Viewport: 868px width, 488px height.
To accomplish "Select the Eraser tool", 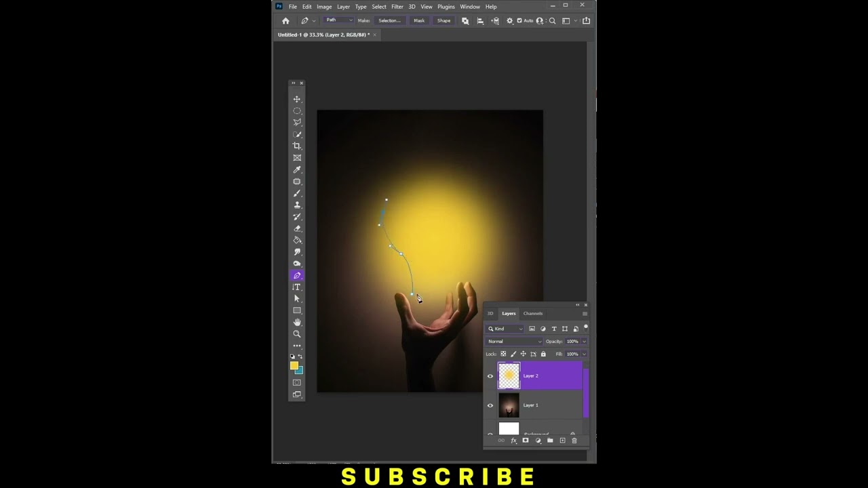I will point(296,228).
